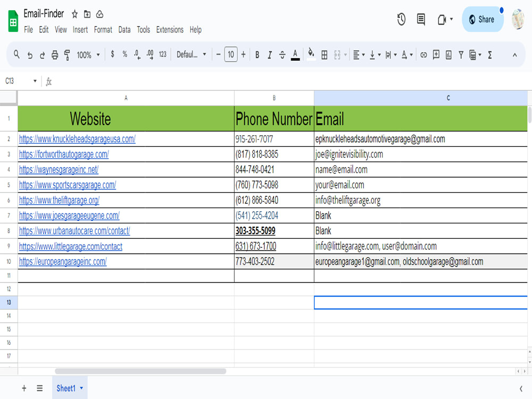Add a new sheet plus icon
This screenshot has width=532, height=399.
click(x=24, y=388)
